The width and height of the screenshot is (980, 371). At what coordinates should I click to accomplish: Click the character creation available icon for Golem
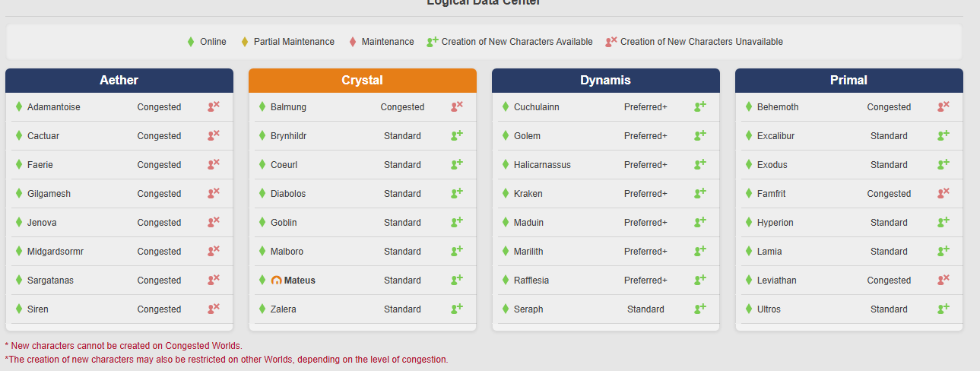(700, 135)
